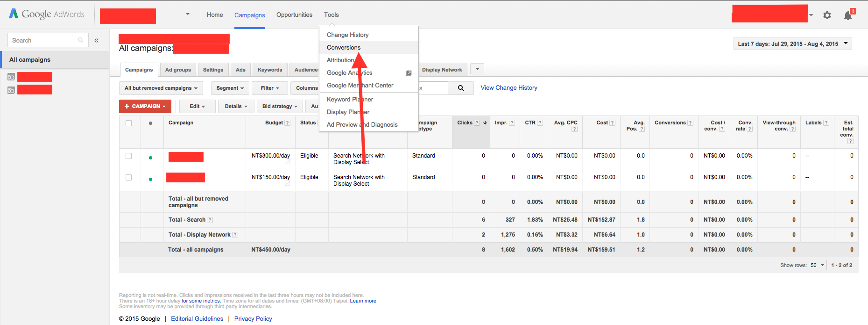Switch to the Settings tab
Viewport: 868px width, 325px height.
coord(213,70)
